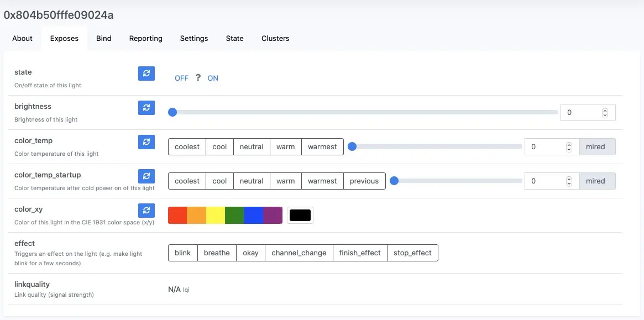Pick the blue color swatch

point(253,215)
